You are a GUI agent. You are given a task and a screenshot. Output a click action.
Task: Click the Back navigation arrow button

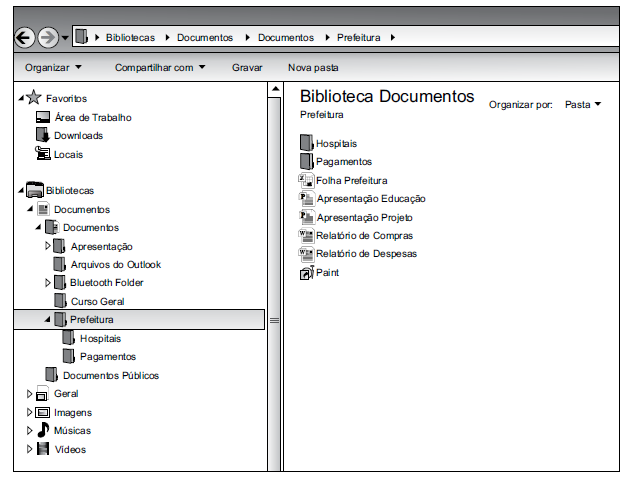click(x=25, y=38)
